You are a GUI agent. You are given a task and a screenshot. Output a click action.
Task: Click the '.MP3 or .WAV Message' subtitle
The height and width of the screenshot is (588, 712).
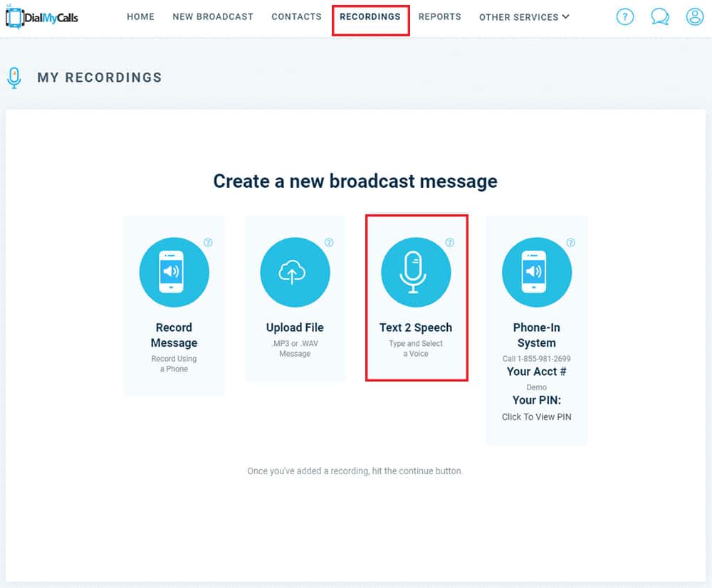pyautogui.click(x=295, y=349)
